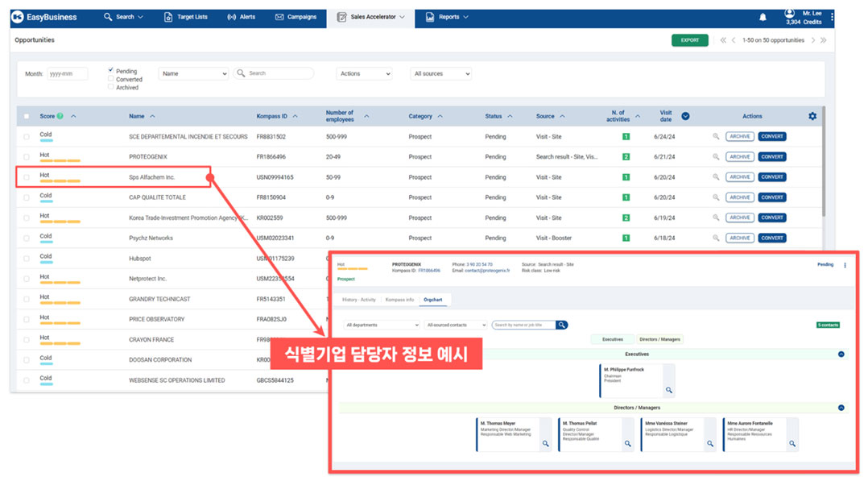Open the user profile avatar icon
The width and height of the screenshot is (868, 481).
click(x=789, y=12)
